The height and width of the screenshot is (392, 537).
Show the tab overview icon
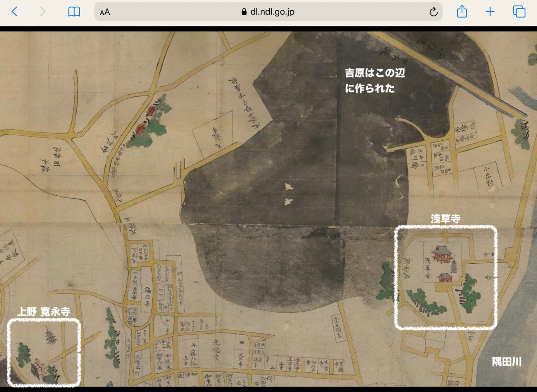(x=519, y=12)
